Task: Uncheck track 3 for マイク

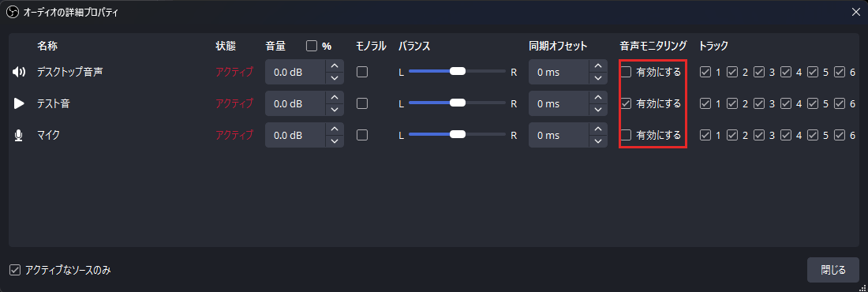Action: tap(759, 135)
